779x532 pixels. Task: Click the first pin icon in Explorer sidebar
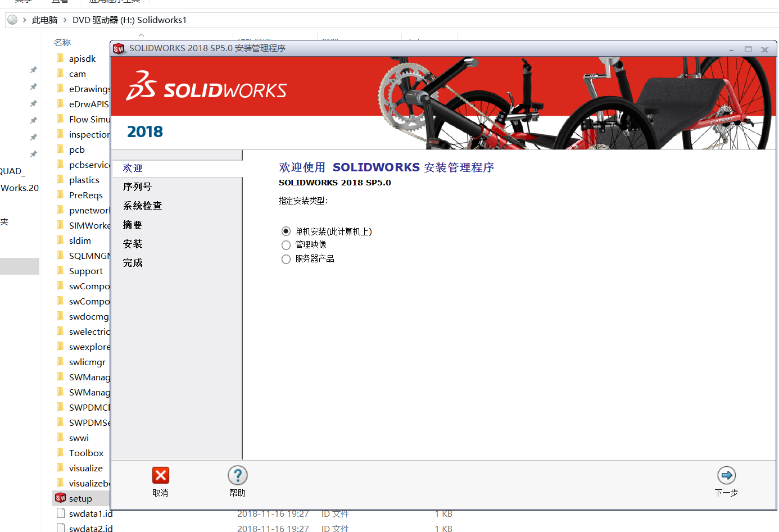point(34,70)
